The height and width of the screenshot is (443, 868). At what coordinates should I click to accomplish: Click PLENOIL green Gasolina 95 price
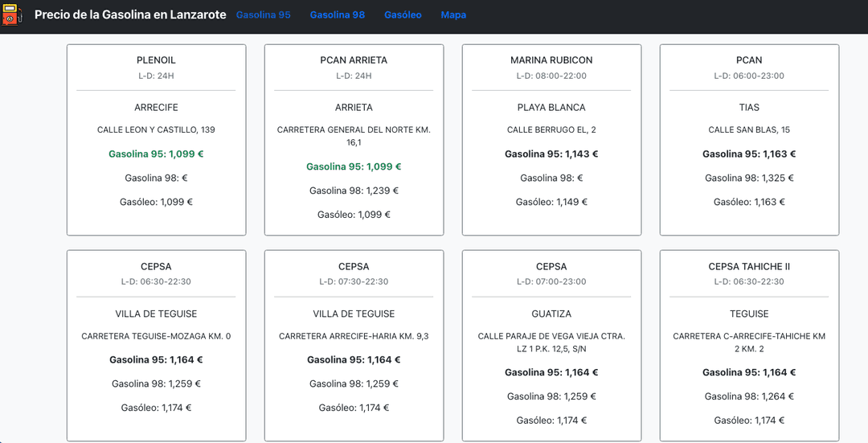click(156, 154)
